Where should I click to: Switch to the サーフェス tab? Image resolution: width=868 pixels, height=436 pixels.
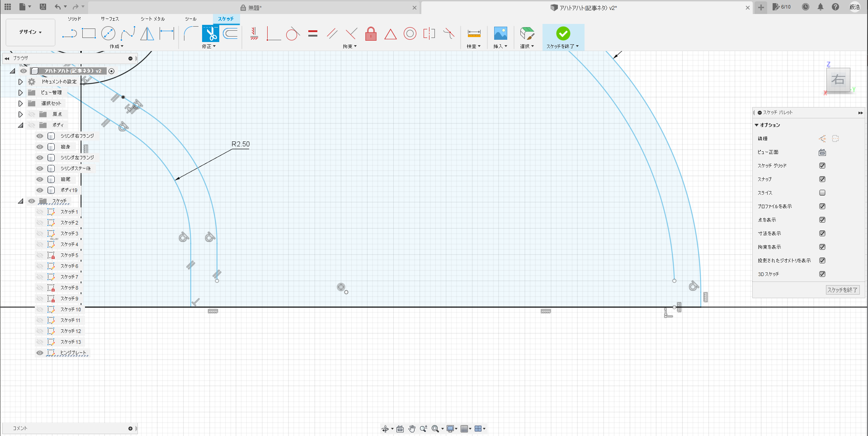click(109, 19)
